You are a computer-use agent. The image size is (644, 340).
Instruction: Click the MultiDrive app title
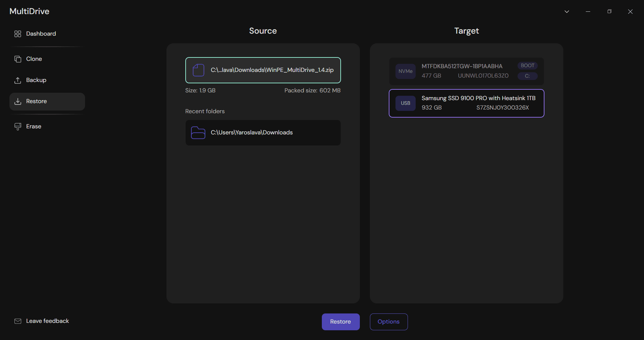click(x=29, y=11)
